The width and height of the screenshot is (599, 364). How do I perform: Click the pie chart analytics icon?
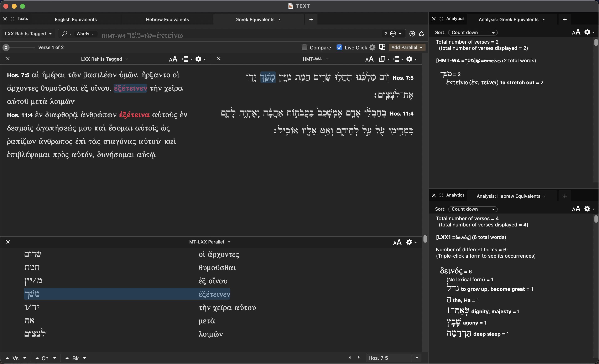[393, 33]
